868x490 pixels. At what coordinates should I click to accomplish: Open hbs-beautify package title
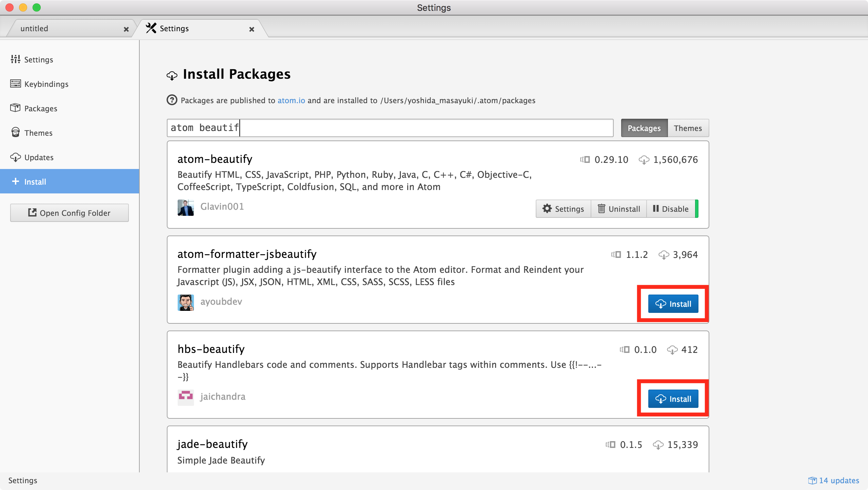[211, 349]
